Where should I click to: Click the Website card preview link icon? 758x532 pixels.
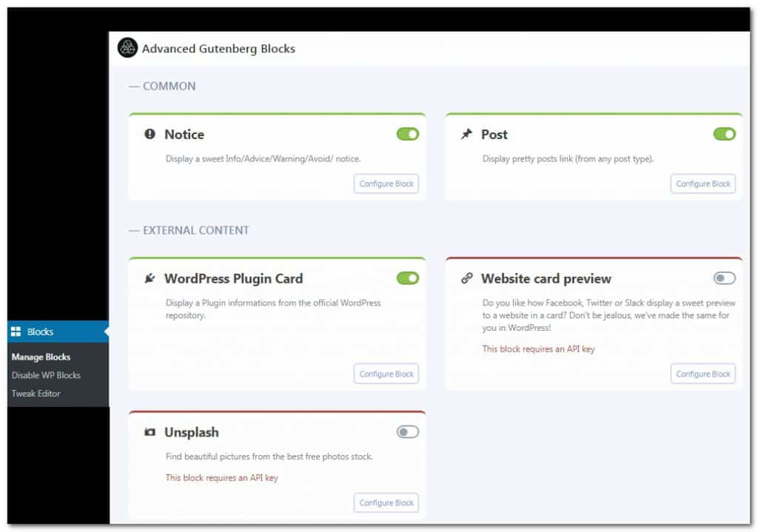coord(466,278)
